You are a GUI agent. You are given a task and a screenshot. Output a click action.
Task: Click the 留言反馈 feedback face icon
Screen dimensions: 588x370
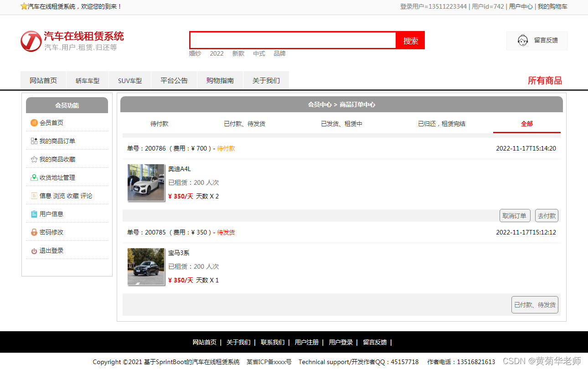[x=522, y=40]
